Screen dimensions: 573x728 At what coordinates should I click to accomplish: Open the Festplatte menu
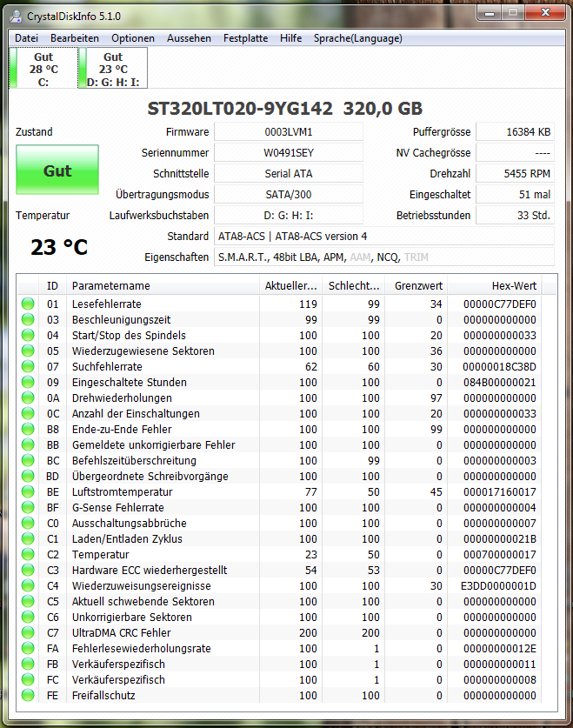point(245,38)
